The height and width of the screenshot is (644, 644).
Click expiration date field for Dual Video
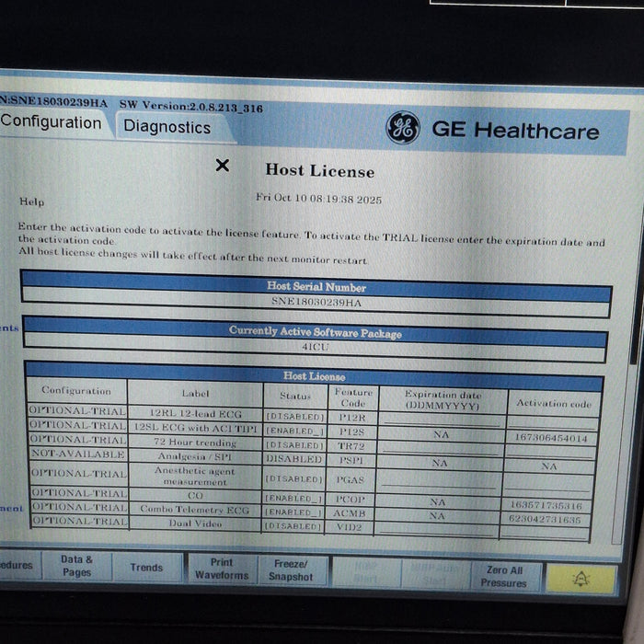(436, 529)
